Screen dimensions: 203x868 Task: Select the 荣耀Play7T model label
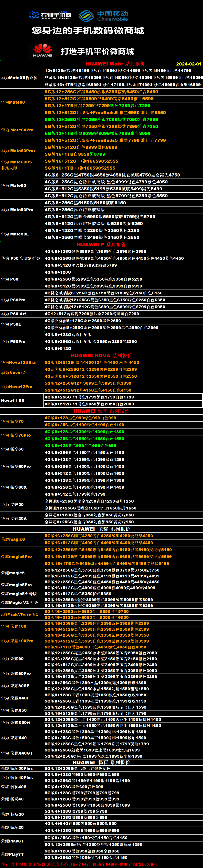(12, 854)
